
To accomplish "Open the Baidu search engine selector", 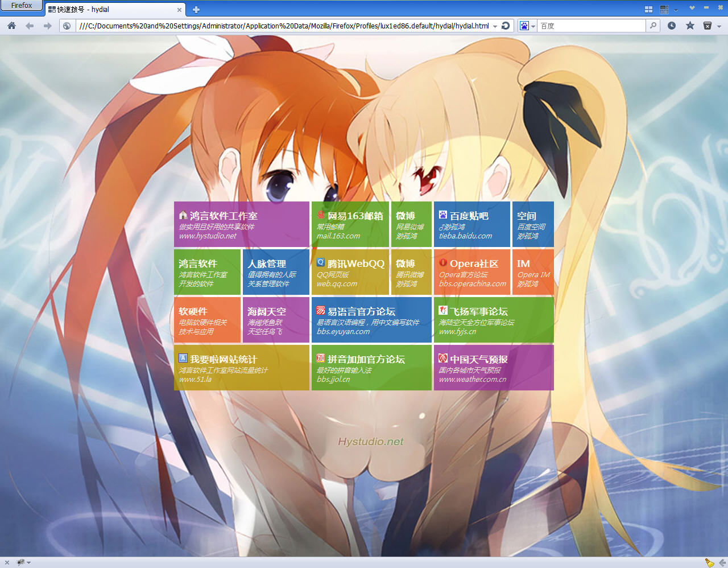I will (527, 26).
